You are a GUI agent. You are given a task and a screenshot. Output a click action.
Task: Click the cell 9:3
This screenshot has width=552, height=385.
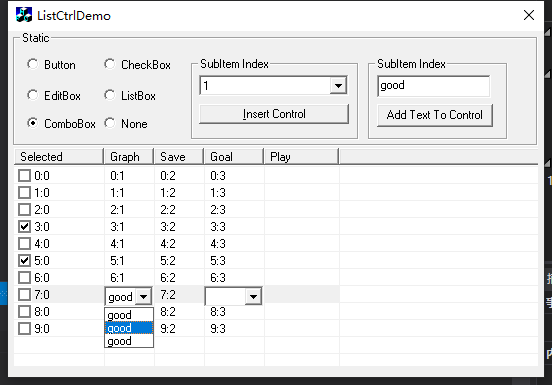click(218, 329)
